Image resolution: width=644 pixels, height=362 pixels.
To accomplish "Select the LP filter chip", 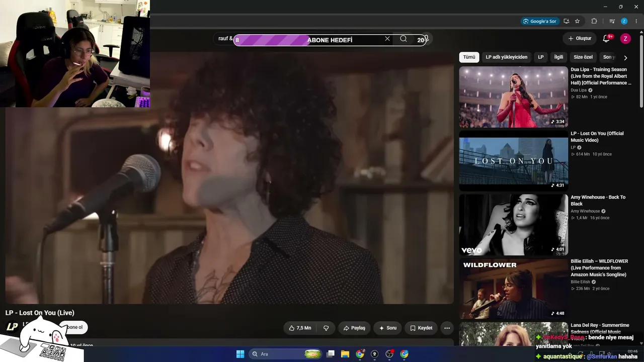I will 541,57.
